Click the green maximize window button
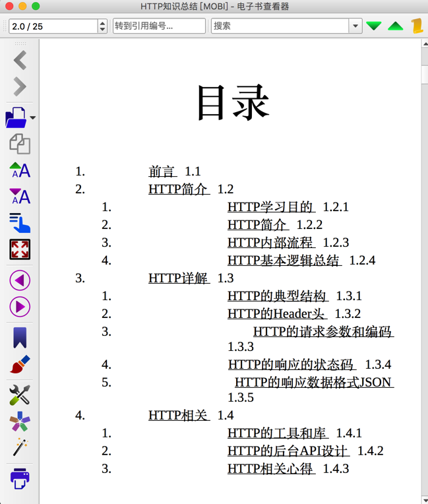The width and height of the screenshot is (428, 504). (x=36, y=6)
